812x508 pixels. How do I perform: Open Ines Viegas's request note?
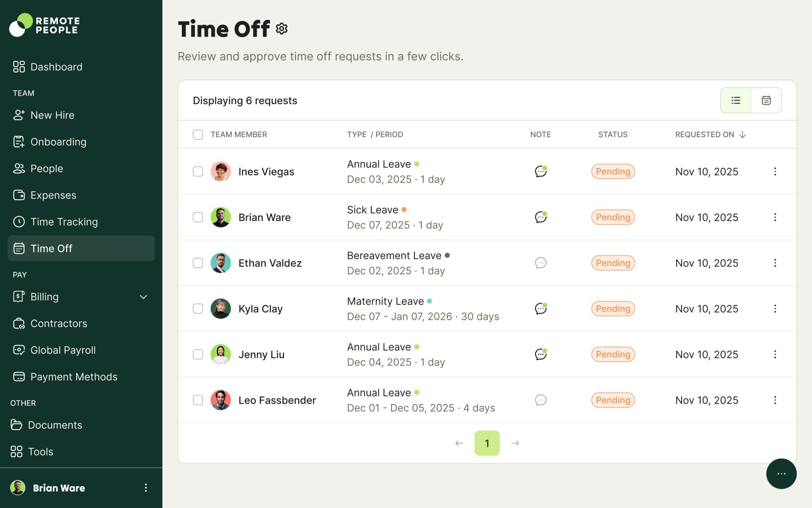pos(540,171)
